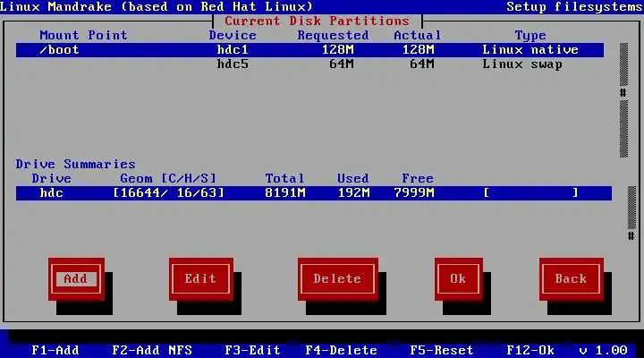Screen dimensions: 644x358
Task: Choose the Delete button
Action: [x=337, y=279]
